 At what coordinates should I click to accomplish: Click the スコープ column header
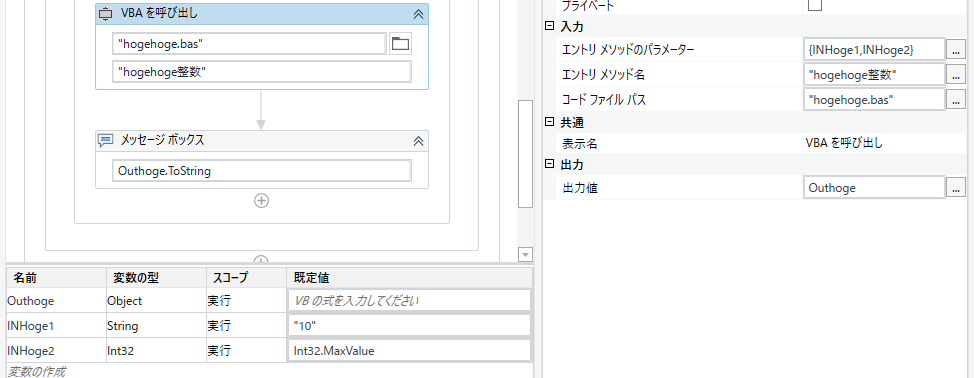tap(246, 277)
